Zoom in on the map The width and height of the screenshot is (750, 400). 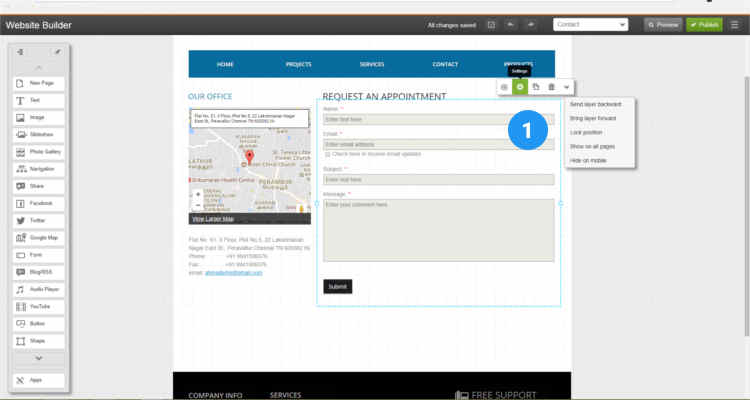click(198, 195)
